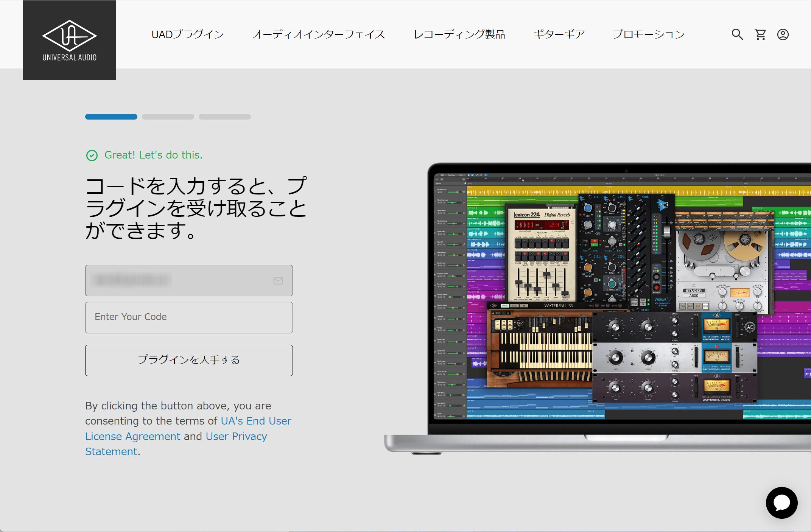Open the レコーディング製品 menu

pos(459,34)
